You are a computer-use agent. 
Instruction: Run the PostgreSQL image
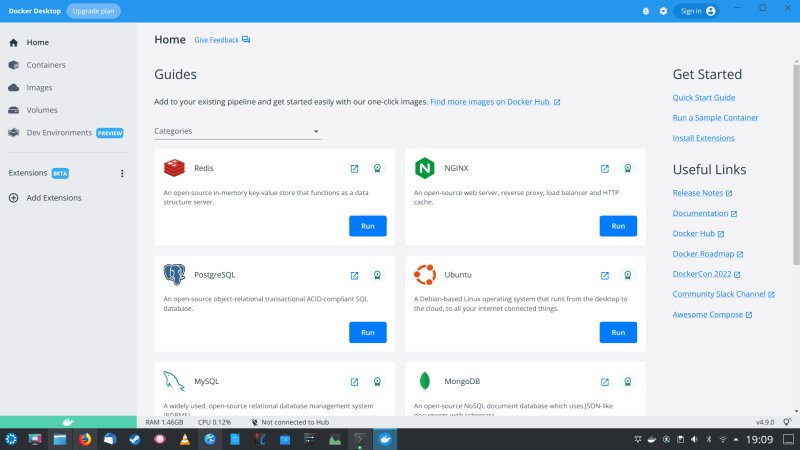[368, 332]
